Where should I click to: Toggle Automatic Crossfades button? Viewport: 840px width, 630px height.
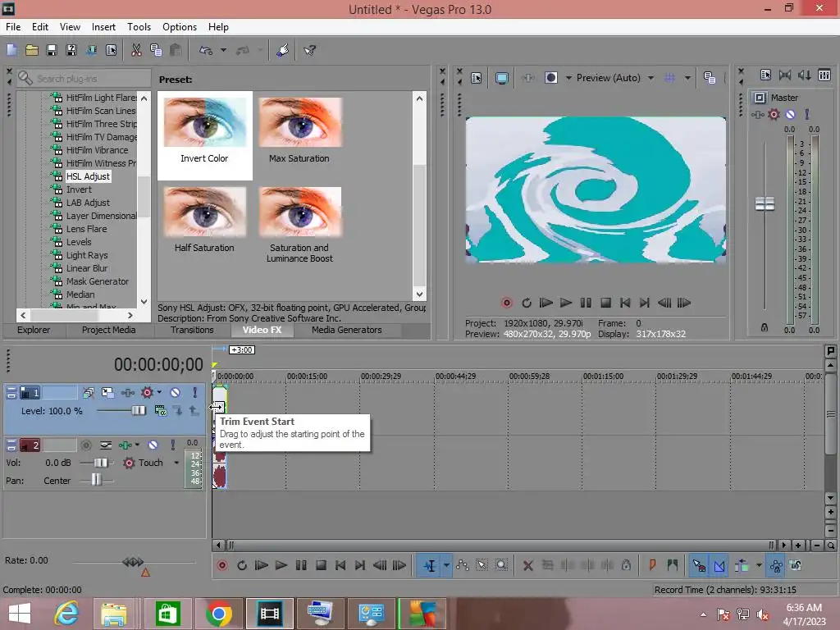[719, 565]
